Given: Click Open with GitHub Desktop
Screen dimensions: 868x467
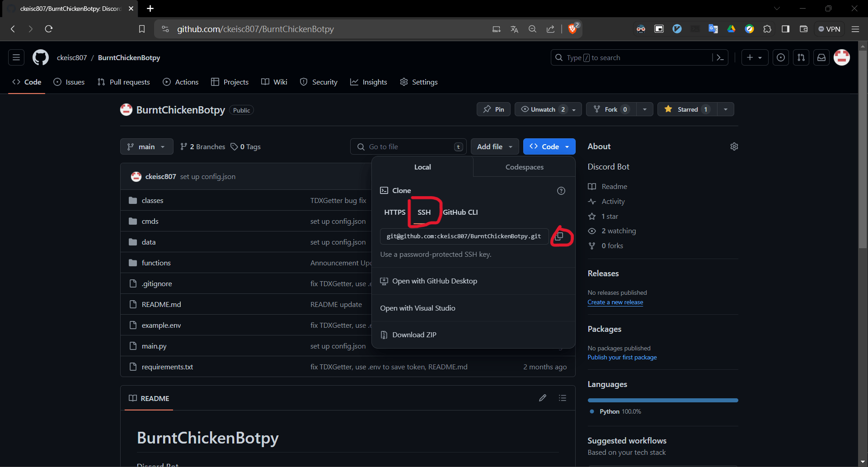Looking at the screenshot, I should (x=473, y=281).
